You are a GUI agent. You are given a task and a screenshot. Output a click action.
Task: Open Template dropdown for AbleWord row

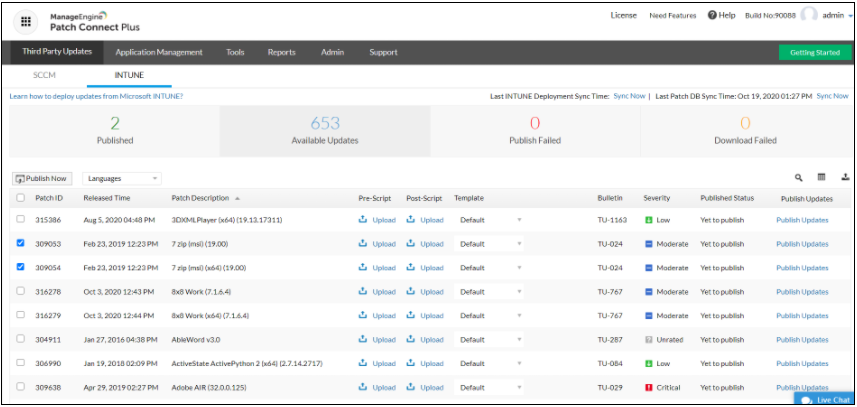click(489, 339)
